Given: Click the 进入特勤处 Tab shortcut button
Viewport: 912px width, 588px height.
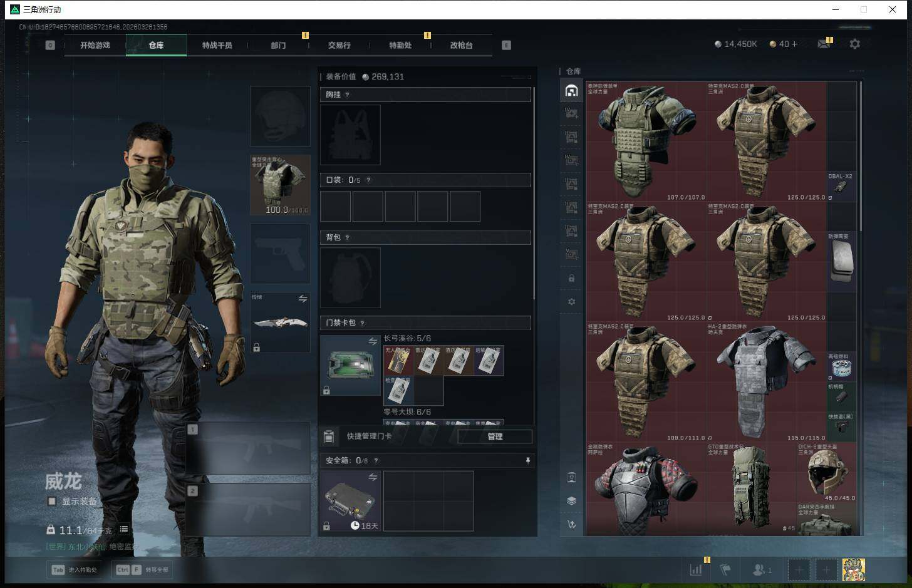Looking at the screenshot, I should pyautogui.click(x=75, y=570).
